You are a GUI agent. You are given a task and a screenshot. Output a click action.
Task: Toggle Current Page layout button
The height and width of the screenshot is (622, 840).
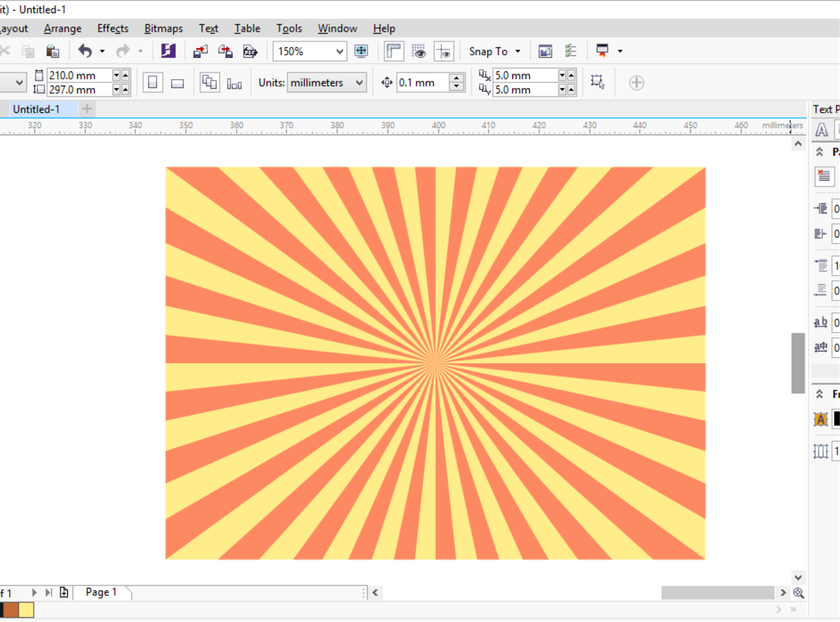click(x=234, y=82)
